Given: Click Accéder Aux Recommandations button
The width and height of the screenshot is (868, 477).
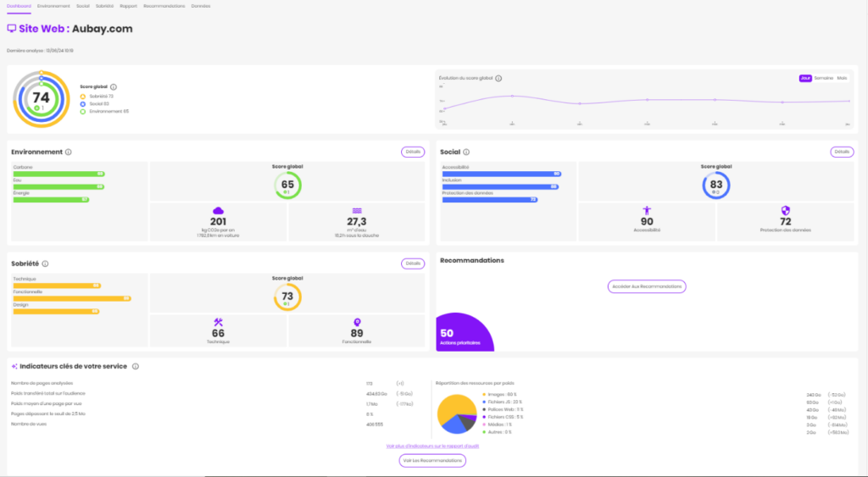Looking at the screenshot, I should coord(647,286).
